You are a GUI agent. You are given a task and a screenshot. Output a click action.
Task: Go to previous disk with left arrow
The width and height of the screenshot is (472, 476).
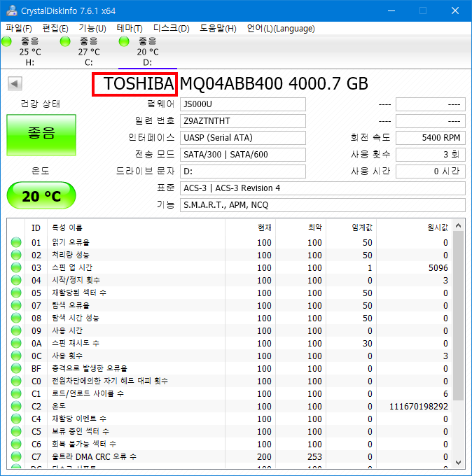click(x=15, y=83)
